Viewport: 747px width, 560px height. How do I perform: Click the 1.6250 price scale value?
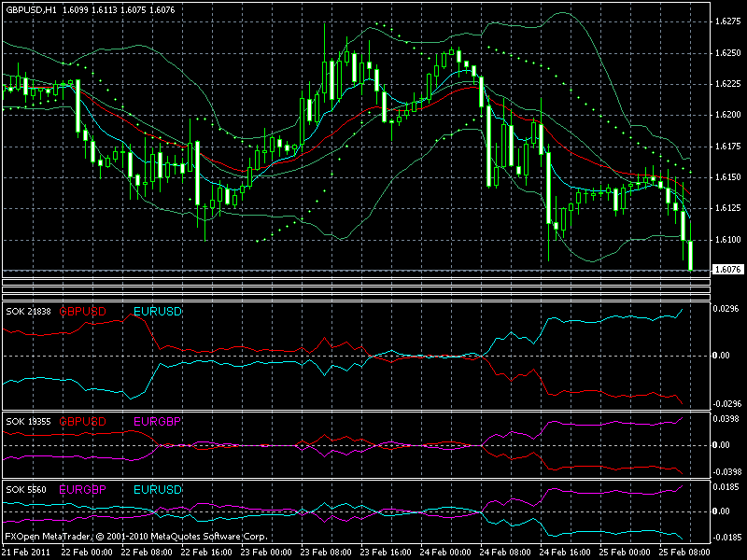click(728, 53)
